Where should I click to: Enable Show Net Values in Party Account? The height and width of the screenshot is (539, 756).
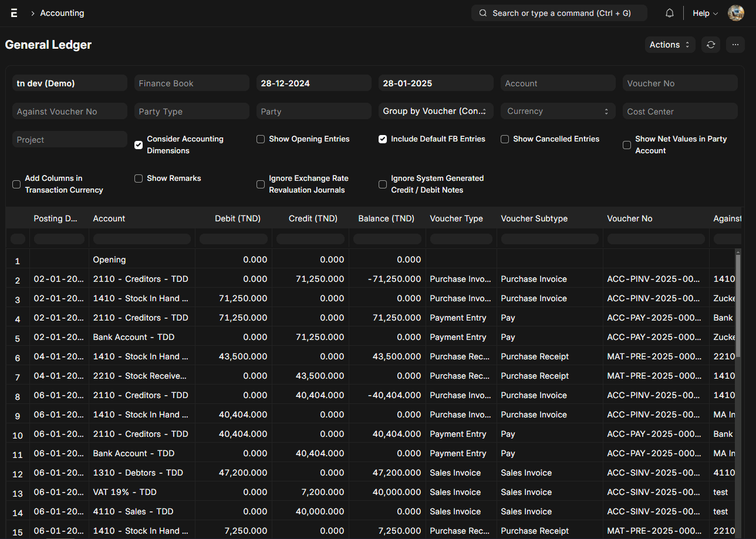click(627, 145)
